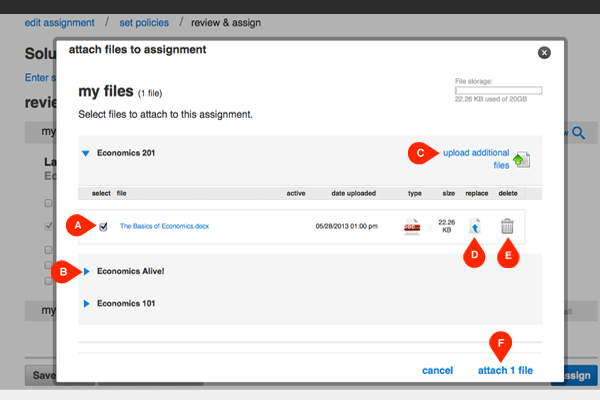Click attach 1 file
The width and height of the screenshot is (600, 400).
[x=505, y=370]
